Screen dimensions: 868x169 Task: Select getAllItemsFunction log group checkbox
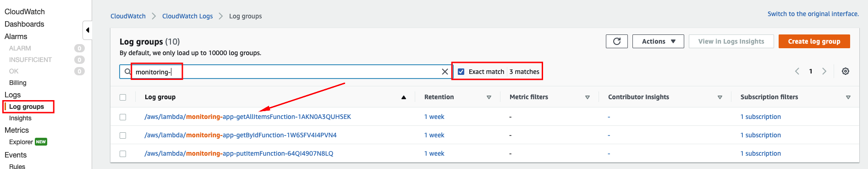(x=123, y=117)
